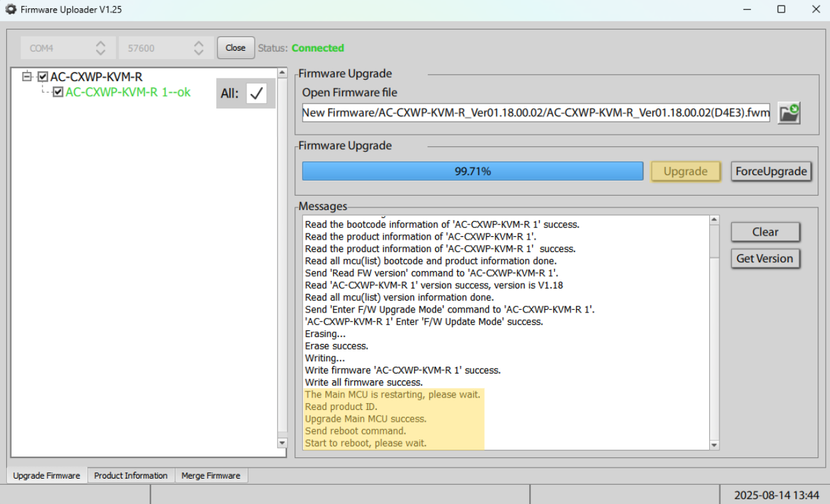Click the Messages scrollbar up arrow
This screenshot has width=830, height=504.
(714, 220)
